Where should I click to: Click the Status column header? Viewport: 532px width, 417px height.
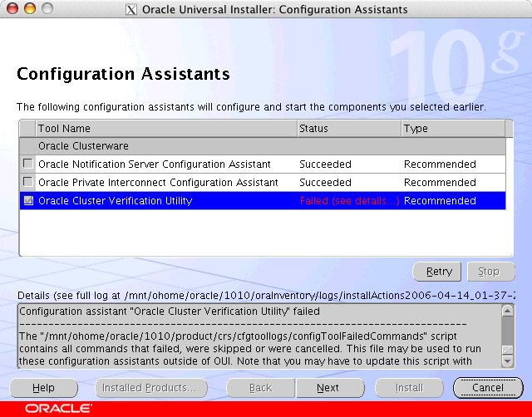click(x=348, y=129)
